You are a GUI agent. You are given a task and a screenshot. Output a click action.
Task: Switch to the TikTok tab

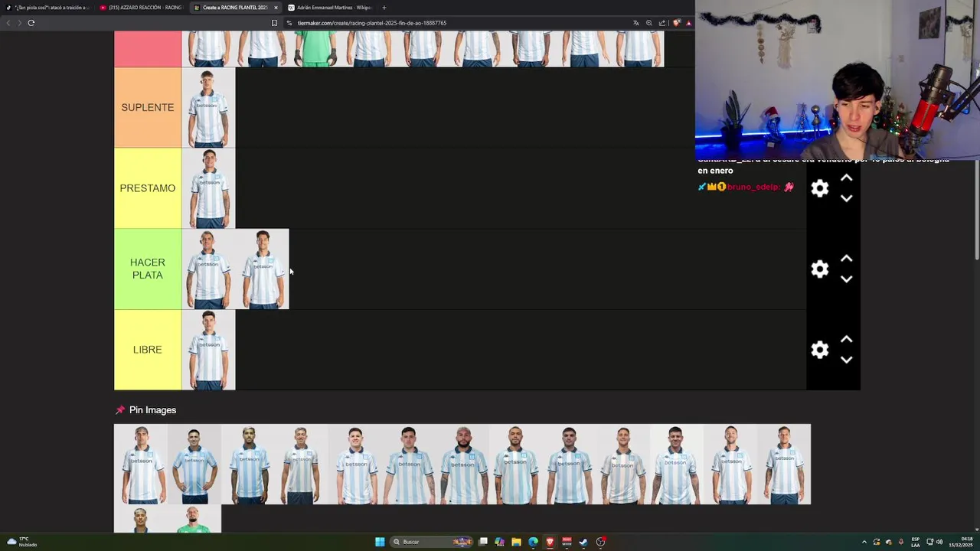tap(48, 8)
